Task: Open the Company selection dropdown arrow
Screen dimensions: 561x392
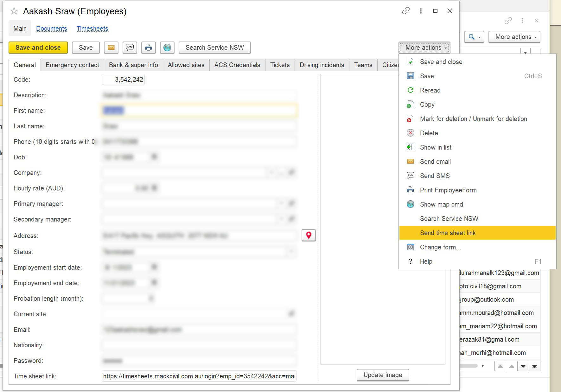Action: [271, 172]
